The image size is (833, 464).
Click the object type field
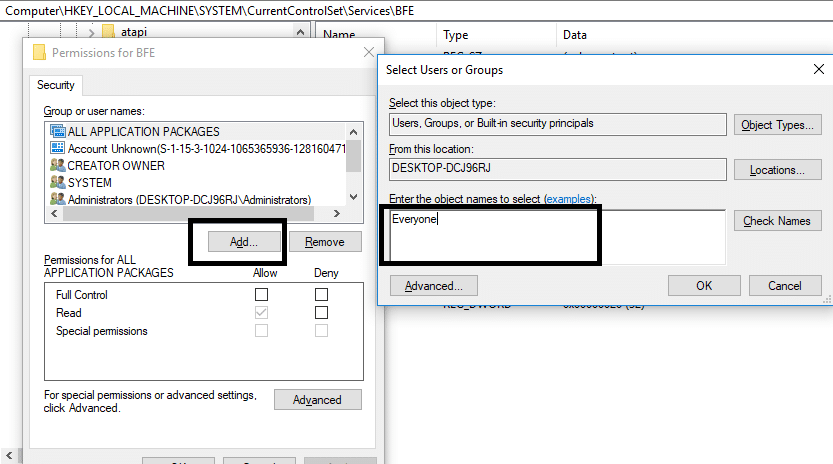557,124
